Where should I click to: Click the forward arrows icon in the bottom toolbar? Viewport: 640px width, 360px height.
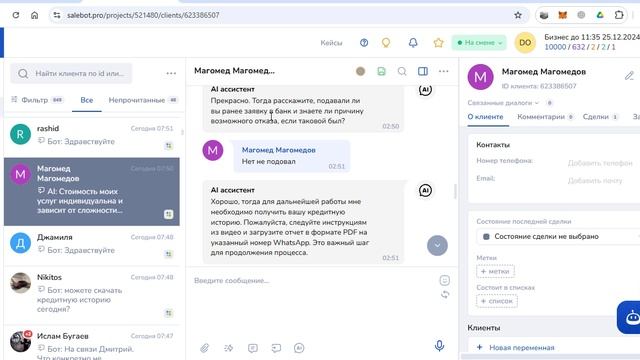[229, 348]
